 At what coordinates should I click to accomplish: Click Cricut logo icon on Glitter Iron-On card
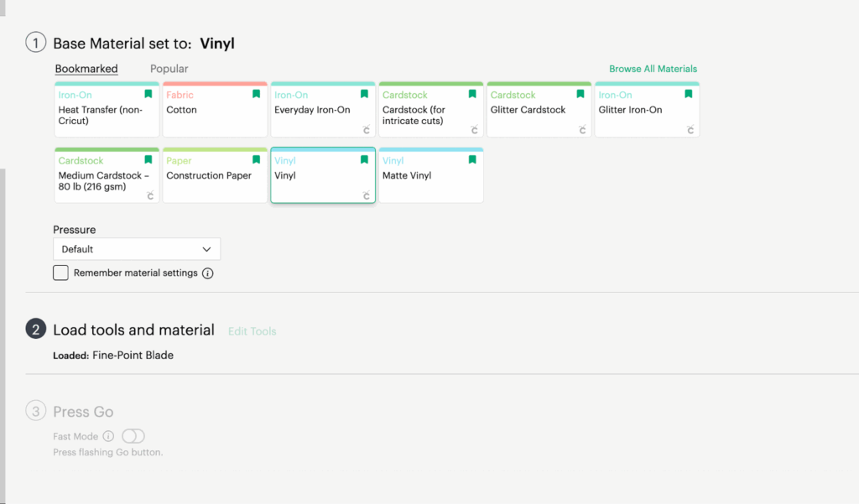point(690,130)
